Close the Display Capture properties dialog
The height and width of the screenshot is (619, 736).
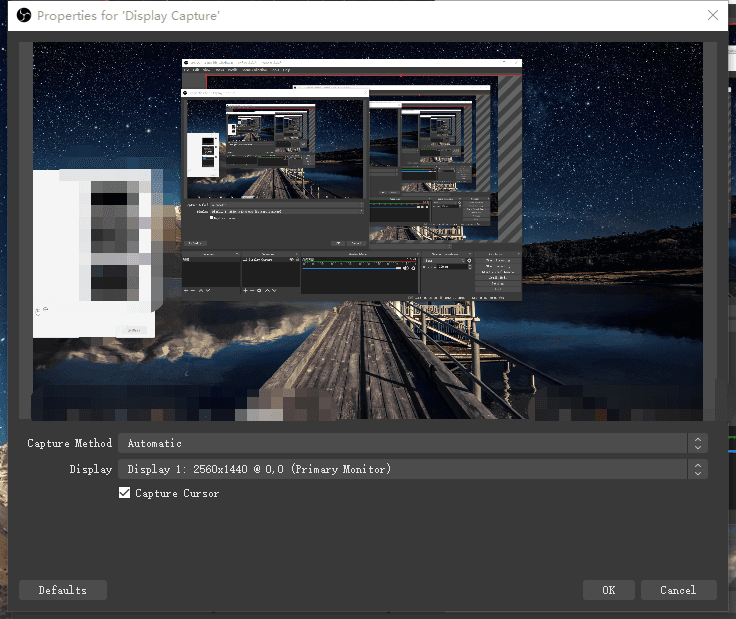point(712,15)
